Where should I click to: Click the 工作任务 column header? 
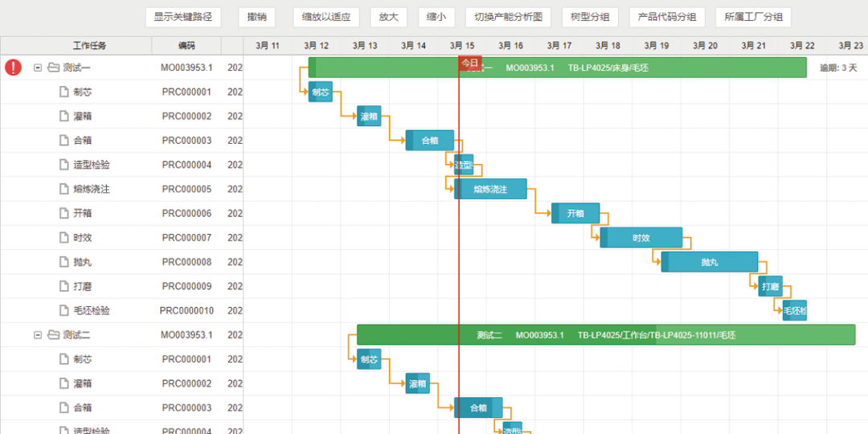(76, 46)
